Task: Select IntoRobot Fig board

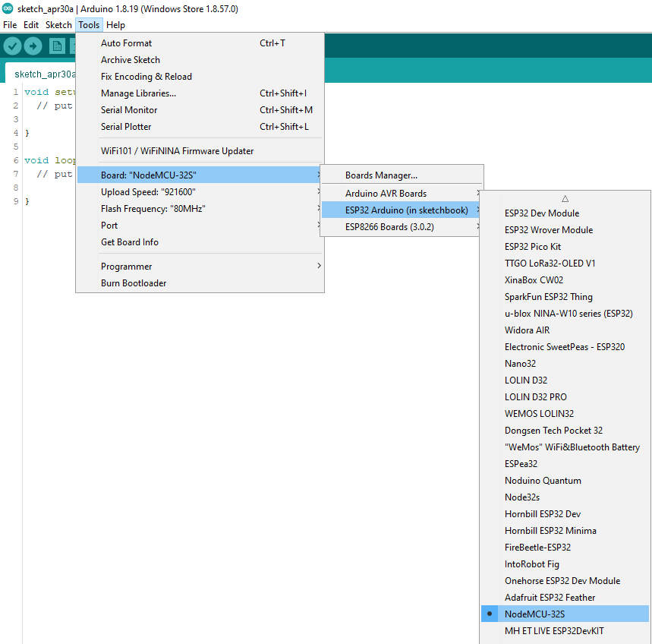Action: click(x=565, y=563)
